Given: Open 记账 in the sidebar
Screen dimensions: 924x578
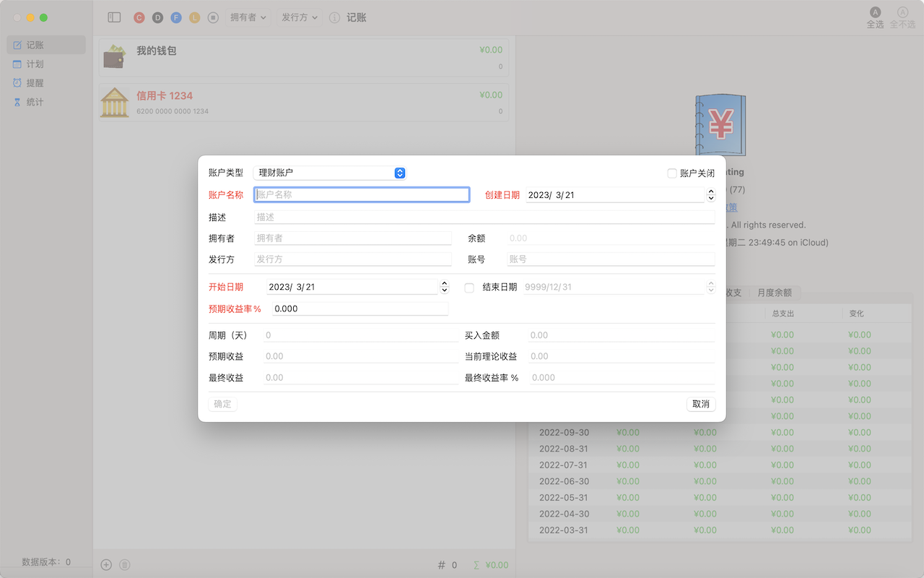Looking at the screenshot, I should pos(46,45).
